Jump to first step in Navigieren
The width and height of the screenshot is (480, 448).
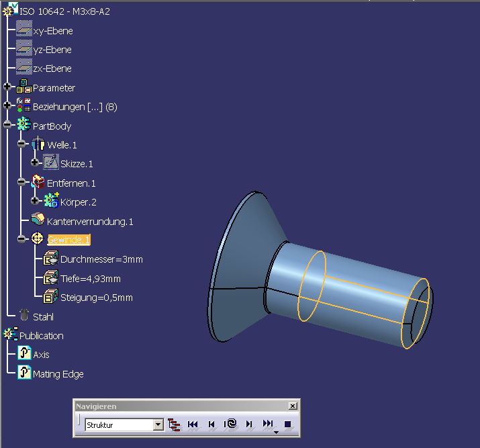pos(193,424)
